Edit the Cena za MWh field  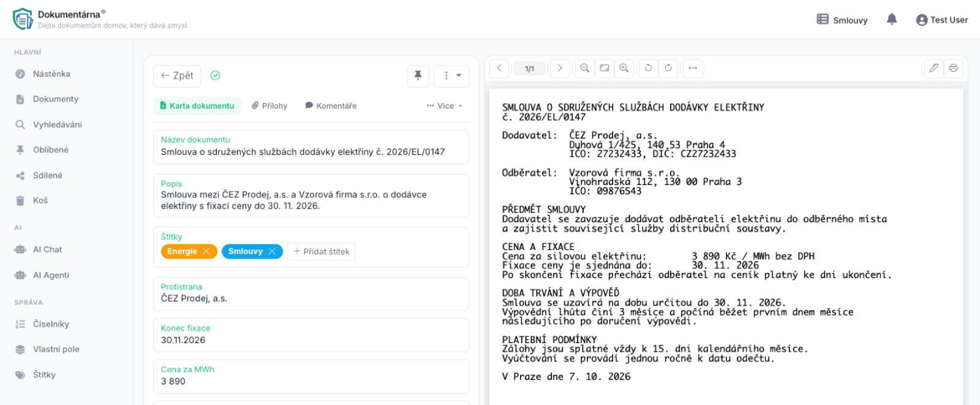pos(311,376)
